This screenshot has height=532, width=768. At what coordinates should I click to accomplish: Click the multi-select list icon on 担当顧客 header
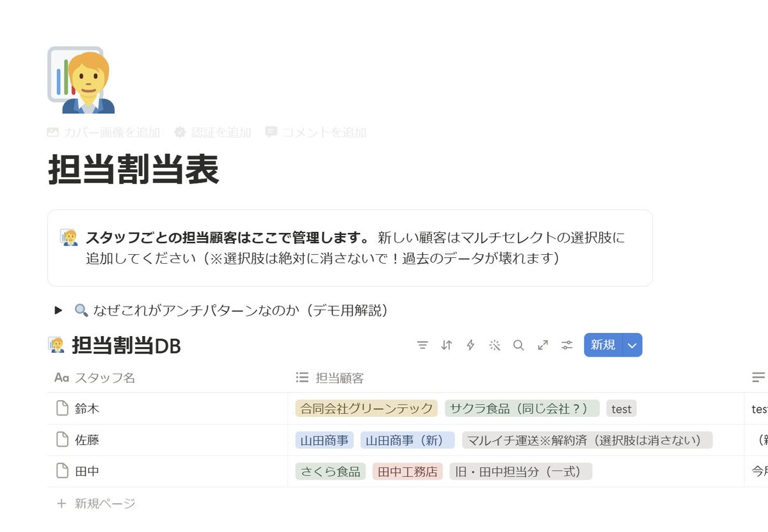click(303, 378)
